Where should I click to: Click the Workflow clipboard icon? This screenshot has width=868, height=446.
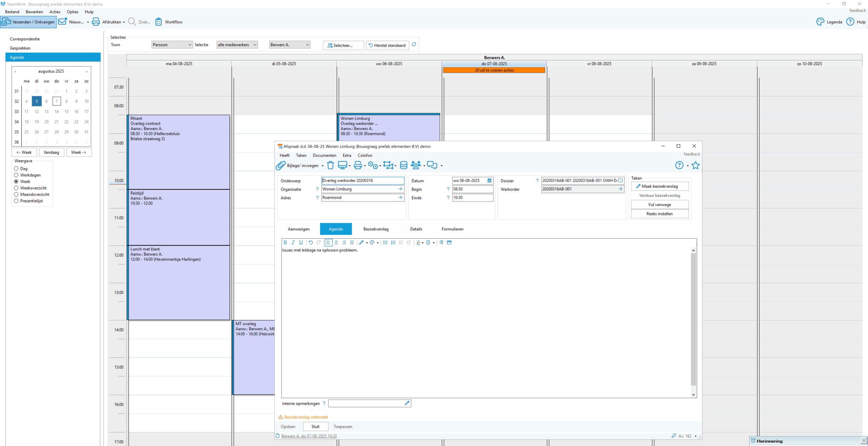point(159,22)
